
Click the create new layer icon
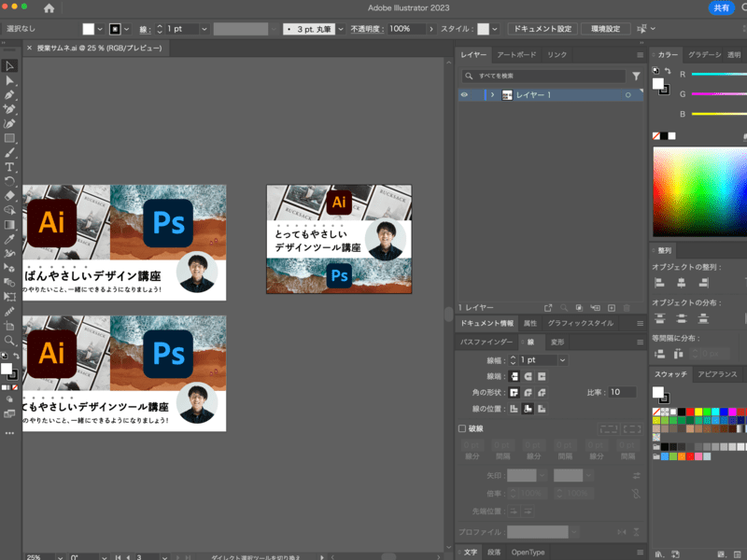click(612, 307)
